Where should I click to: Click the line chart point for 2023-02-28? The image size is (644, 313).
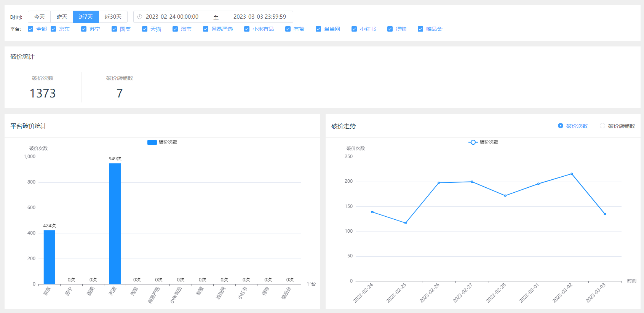point(505,196)
